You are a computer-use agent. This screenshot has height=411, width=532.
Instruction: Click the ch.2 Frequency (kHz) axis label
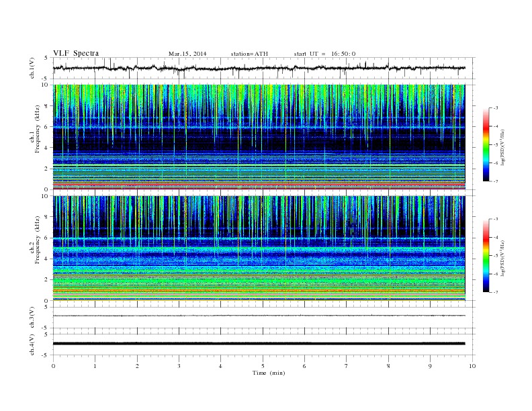pos(35,239)
